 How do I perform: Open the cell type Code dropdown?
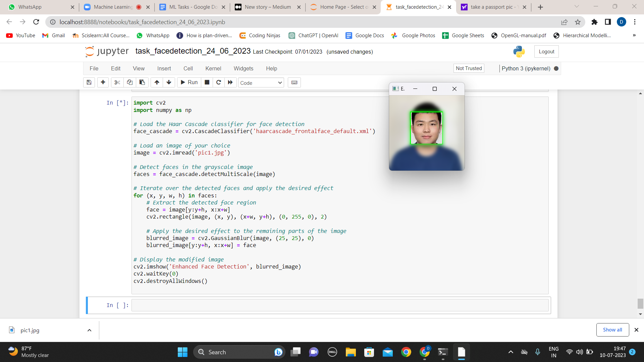click(x=261, y=83)
